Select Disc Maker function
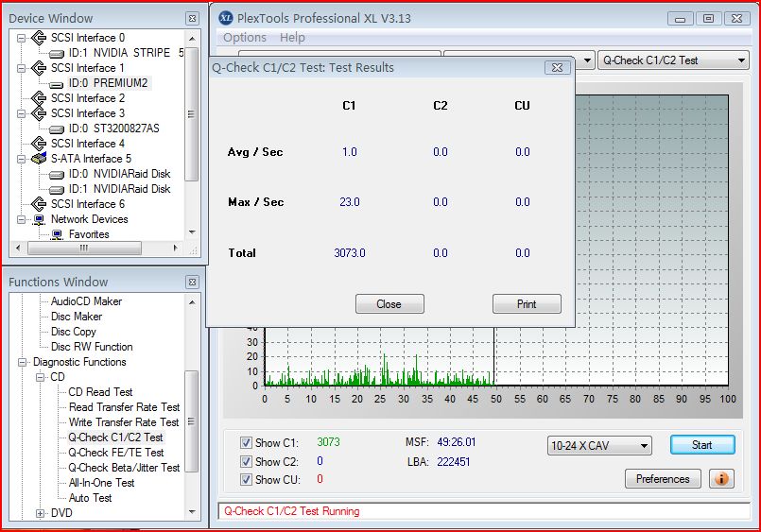Screen dimensions: 761x532 [77, 317]
